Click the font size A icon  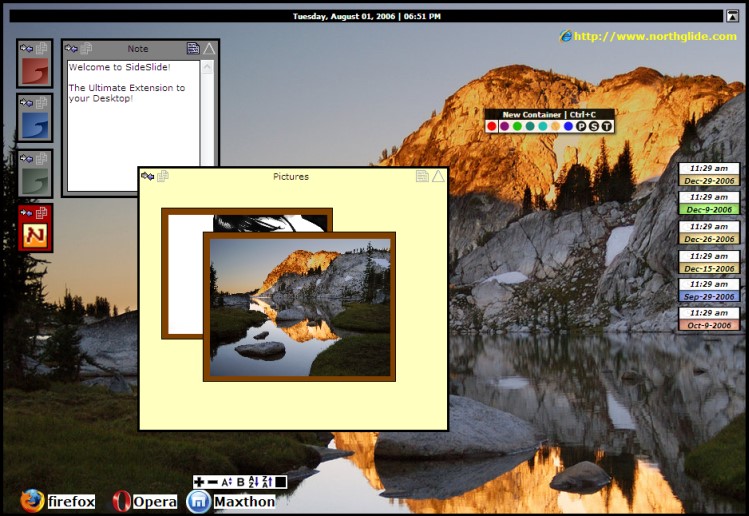[226, 482]
